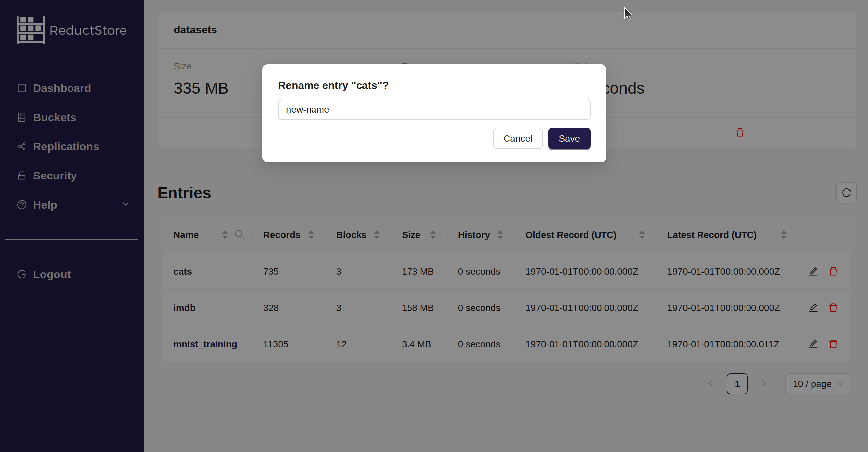Select Security in the sidebar menu
Image resolution: width=868 pixels, height=452 pixels.
(55, 175)
